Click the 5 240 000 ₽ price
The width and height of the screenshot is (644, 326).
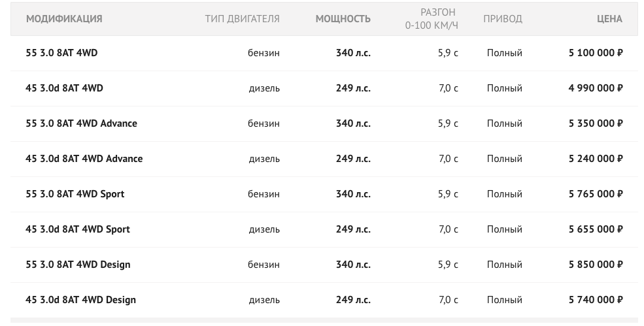(596, 159)
